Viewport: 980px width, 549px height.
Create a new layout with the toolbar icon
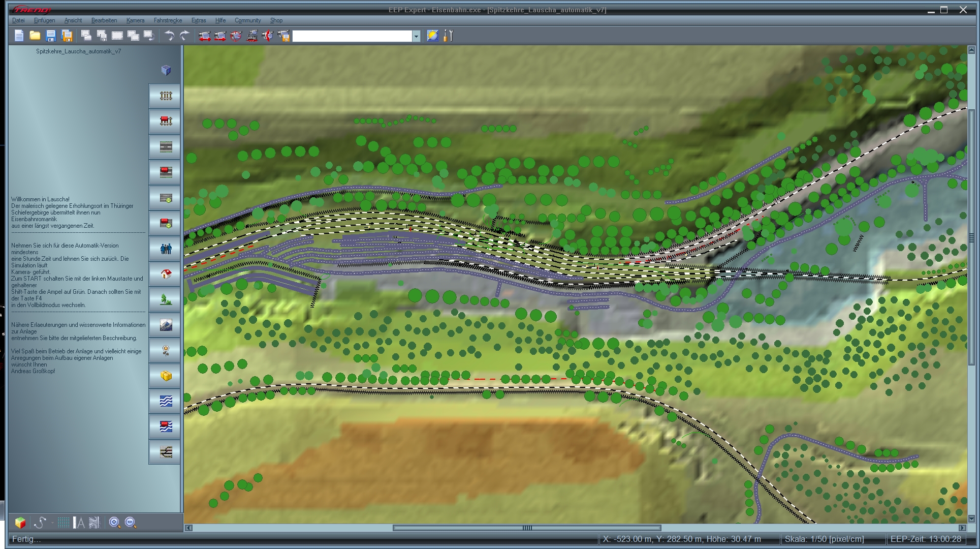pyautogui.click(x=19, y=36)
